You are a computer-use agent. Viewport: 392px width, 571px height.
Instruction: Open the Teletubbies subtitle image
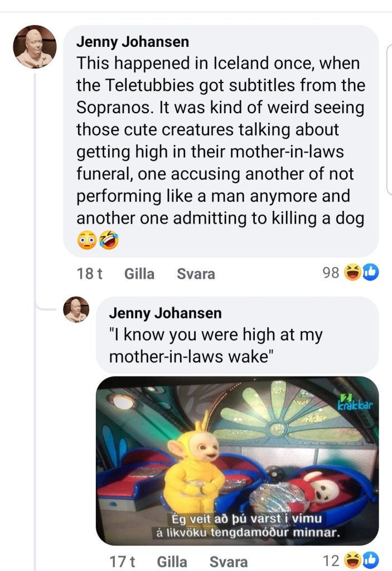(x=237, y=460)
